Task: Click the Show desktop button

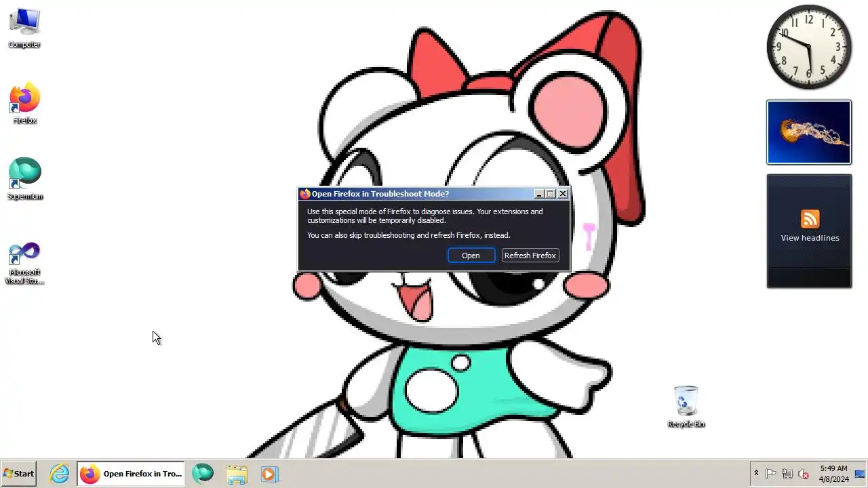Action: coord(861,474)
